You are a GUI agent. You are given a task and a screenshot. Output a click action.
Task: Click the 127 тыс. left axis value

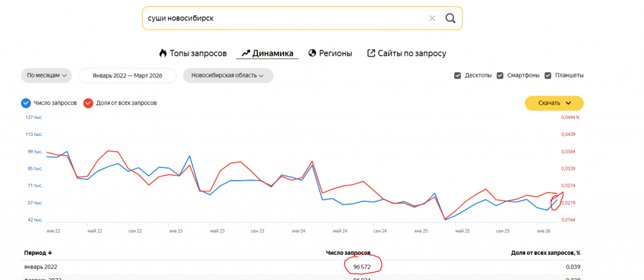(35, 117)
